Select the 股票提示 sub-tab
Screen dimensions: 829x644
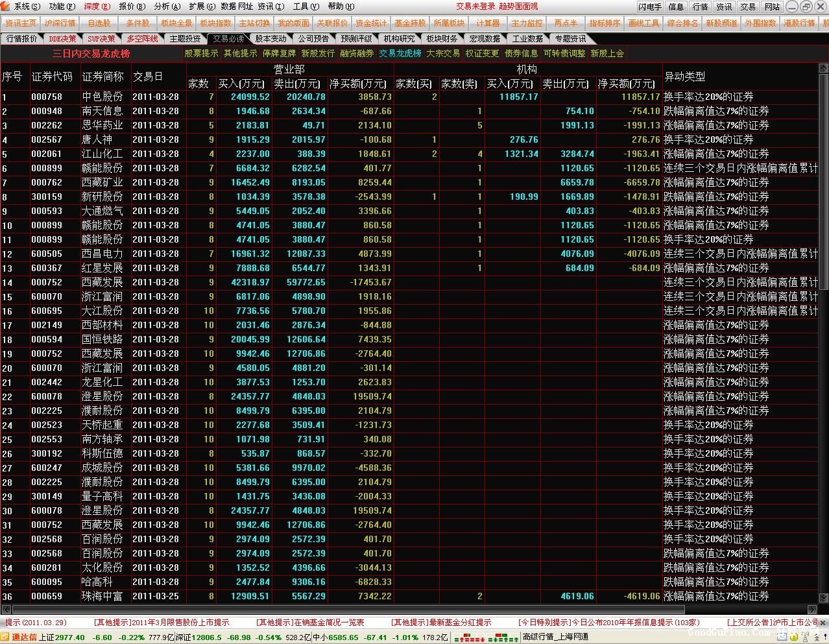(202, 53)
